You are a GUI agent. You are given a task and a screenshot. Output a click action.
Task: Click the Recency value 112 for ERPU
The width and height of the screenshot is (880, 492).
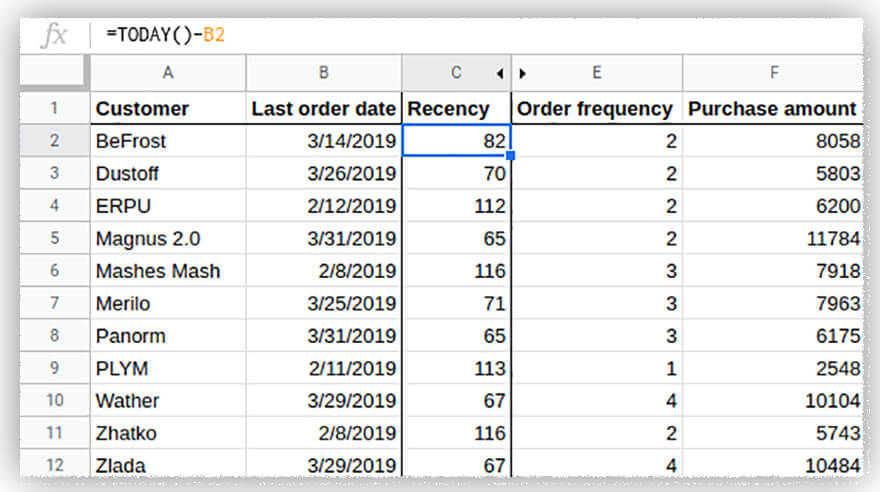456,206
